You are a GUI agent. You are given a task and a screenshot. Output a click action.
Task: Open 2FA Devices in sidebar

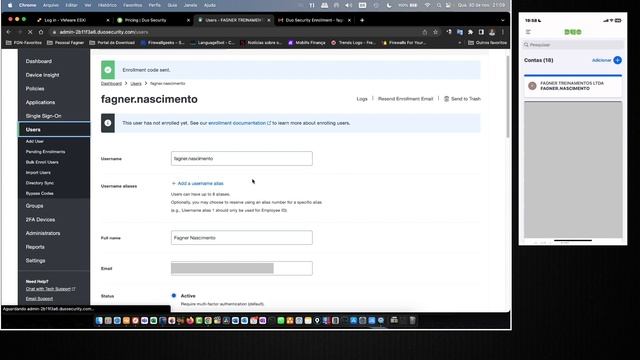(40, 220)
